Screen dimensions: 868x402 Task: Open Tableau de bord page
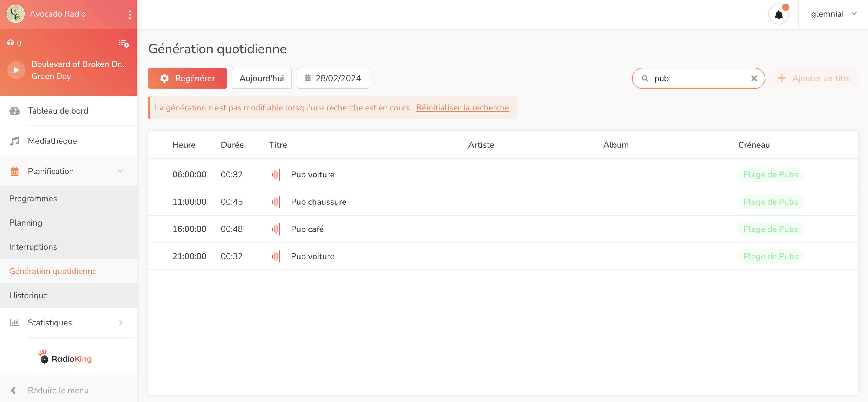pyautogui.click(x=58, y=110)
